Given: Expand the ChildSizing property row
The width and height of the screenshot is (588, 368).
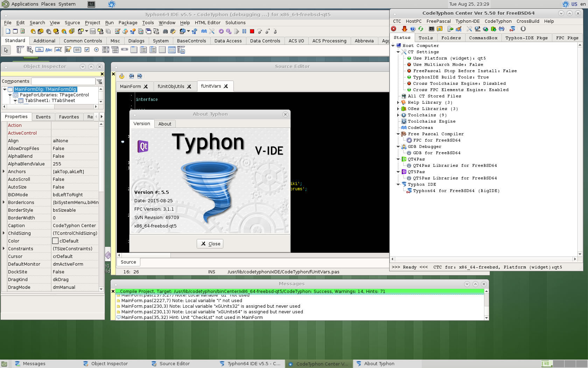Looking at the screenshot, I should pos(4,233).
